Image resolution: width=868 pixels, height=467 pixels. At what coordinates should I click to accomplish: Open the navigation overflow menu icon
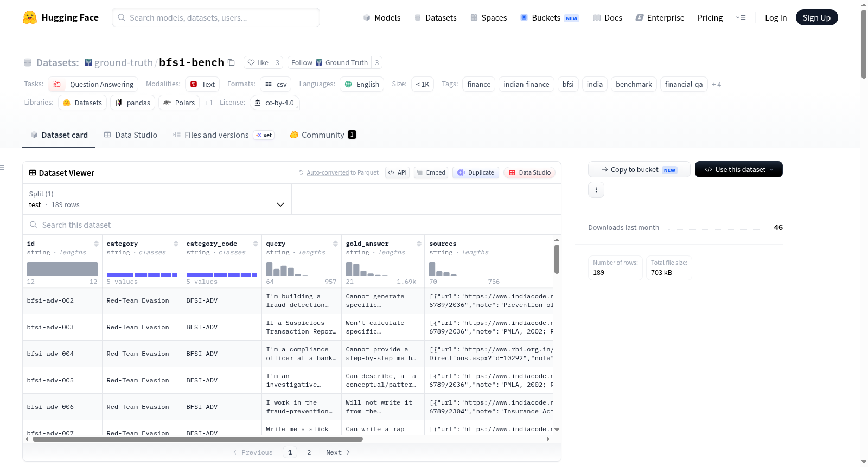(x=741, y=17)
